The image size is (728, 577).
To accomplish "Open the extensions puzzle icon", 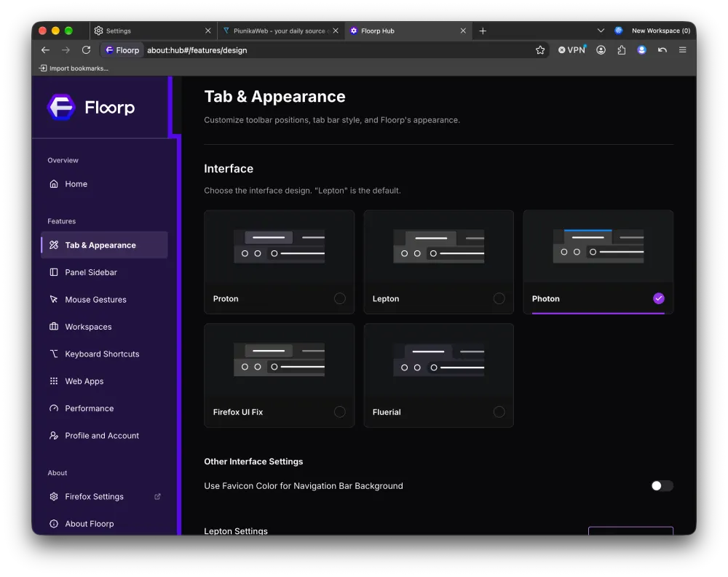I will 621,50.
